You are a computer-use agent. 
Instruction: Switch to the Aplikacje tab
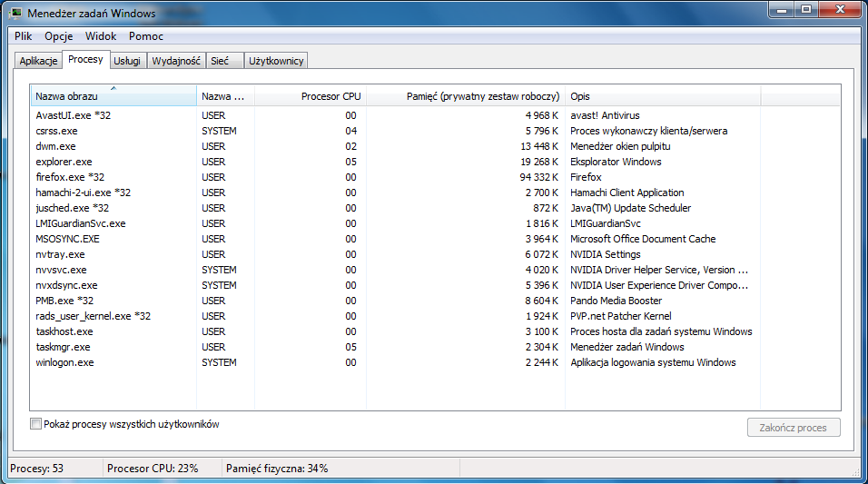(38, 61)
